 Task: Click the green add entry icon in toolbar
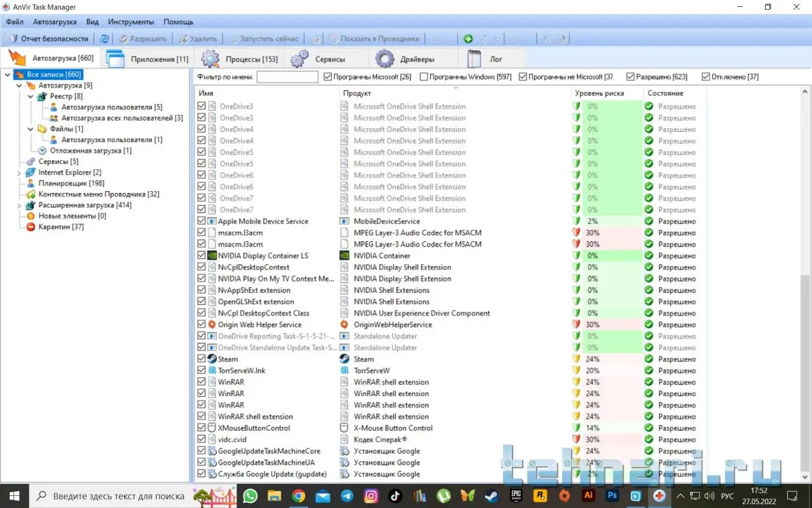[468, 39]
